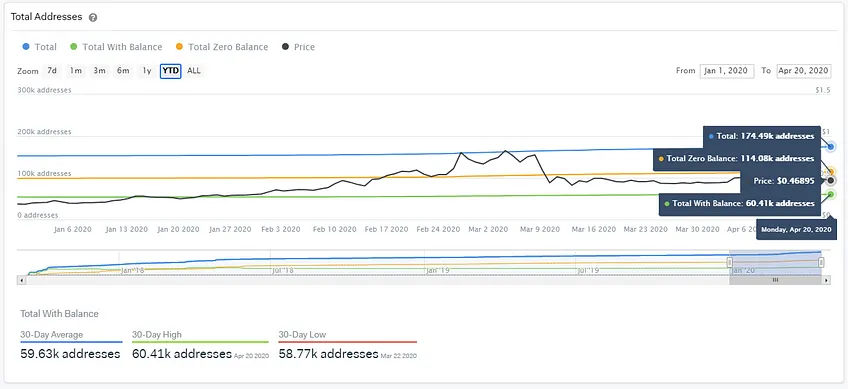
Task: Click the From date field
Action: point(727,71)
